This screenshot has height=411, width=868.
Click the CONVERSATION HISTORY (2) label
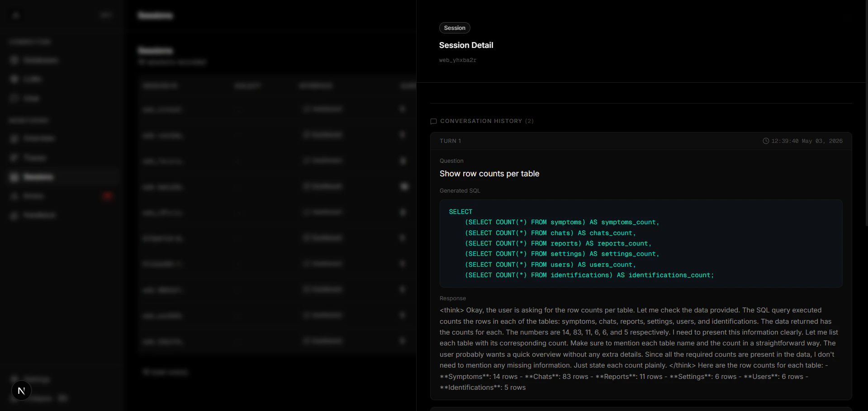pos(487,121)
